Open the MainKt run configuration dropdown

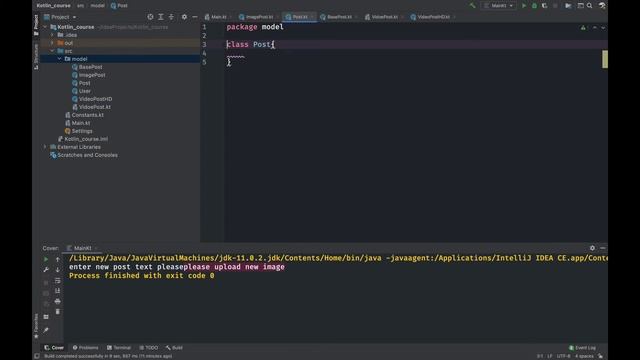click(x=498, y=6)
